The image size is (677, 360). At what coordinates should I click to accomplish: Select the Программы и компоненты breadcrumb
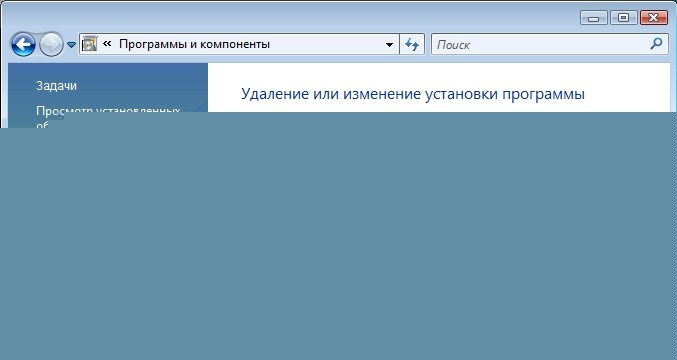[194, 44]
